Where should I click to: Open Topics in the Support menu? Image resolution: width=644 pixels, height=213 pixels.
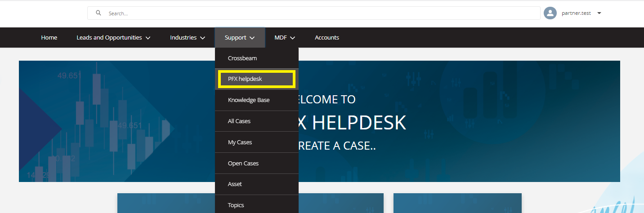(236, 205)
